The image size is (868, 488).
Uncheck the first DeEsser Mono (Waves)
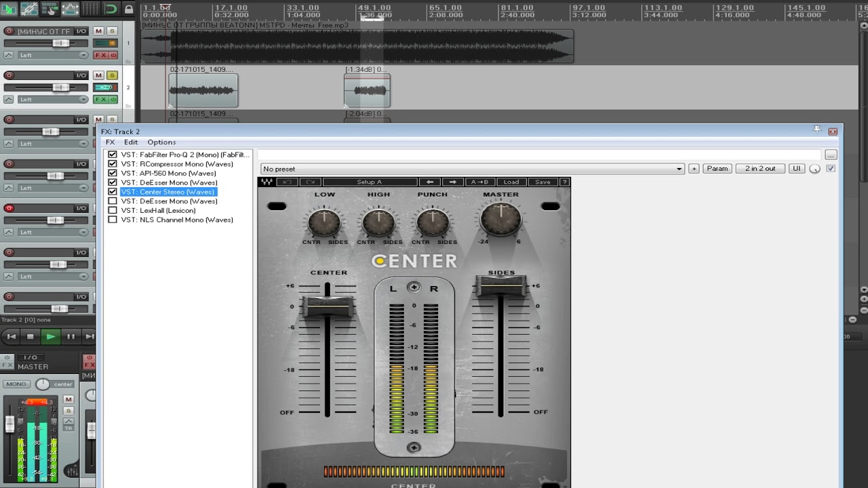click(x=113, y=182)
